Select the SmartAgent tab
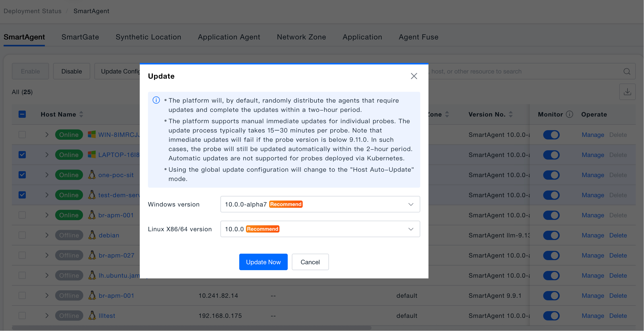Viewport: 644px width, 331px height. point(24,37)
